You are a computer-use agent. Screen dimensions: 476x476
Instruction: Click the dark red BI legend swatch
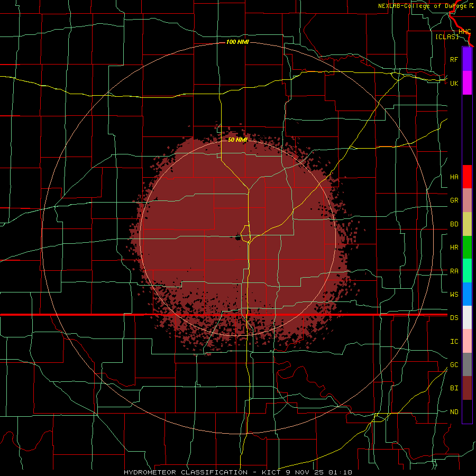(467, 388)
